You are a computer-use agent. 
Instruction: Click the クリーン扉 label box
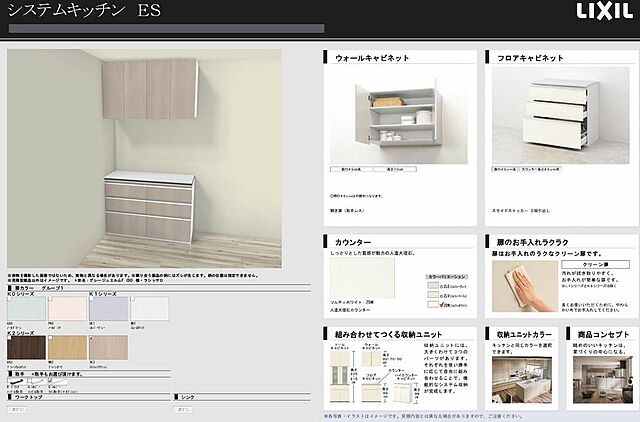[595, 264]
